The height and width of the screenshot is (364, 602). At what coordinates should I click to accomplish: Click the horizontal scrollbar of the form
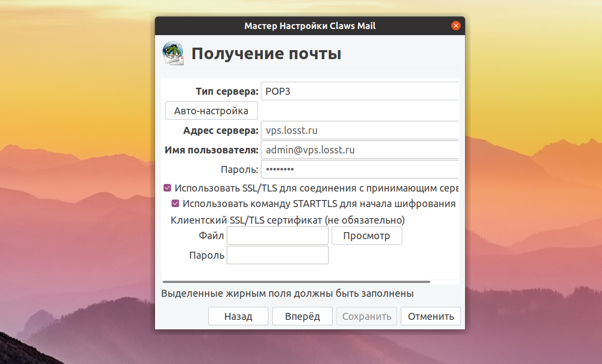[x=296, y=282]
